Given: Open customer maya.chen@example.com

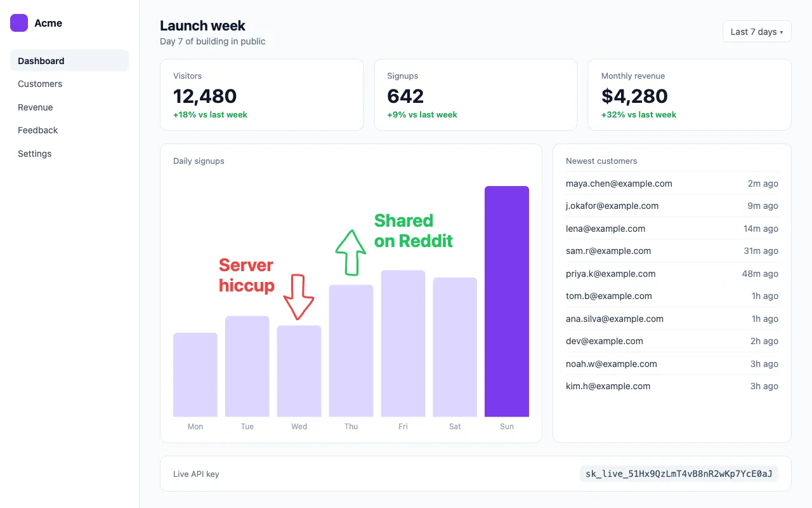Looking at the screenshot, I should click(x=672, y=184).
